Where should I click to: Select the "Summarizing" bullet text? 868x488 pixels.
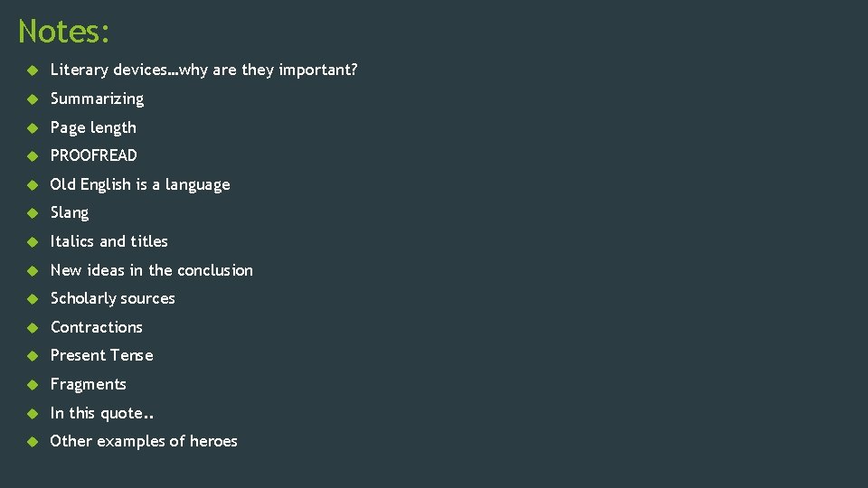click(x=97, y=99)
